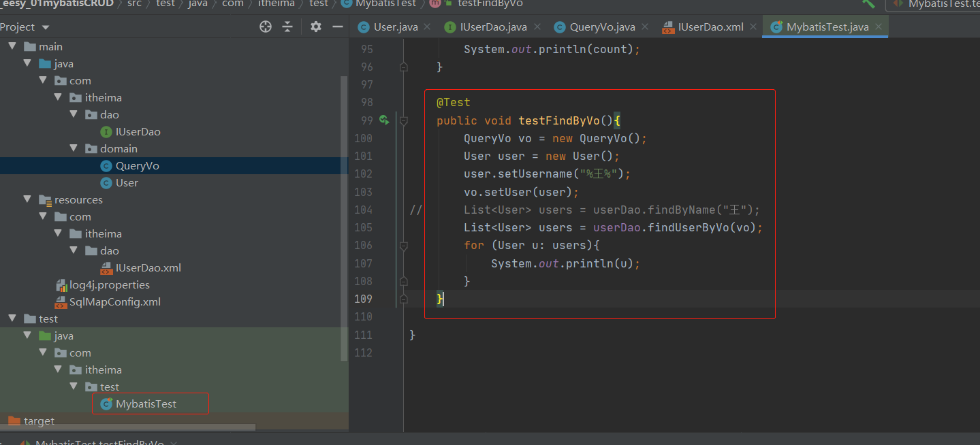Hide the Project tool window
This screenshot has width=980, height=445.
click(337, 27)
